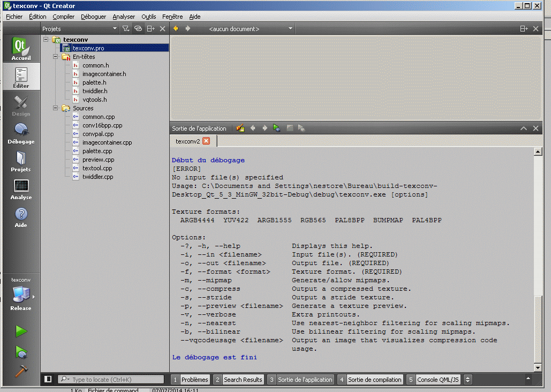This screenshot has height=392, width=551.
Task: Select preview.cpp source file
Action: (x=99, y=160)
